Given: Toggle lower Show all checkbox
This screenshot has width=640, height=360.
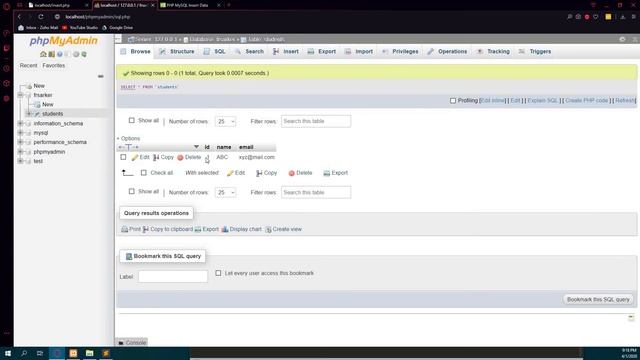Looking at the screenshot, I should (131, 191).
